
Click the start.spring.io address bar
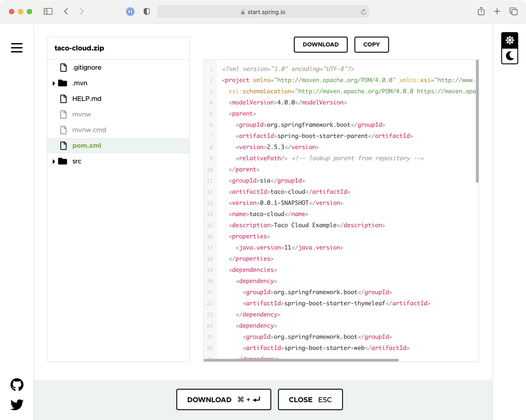[263, 12]
